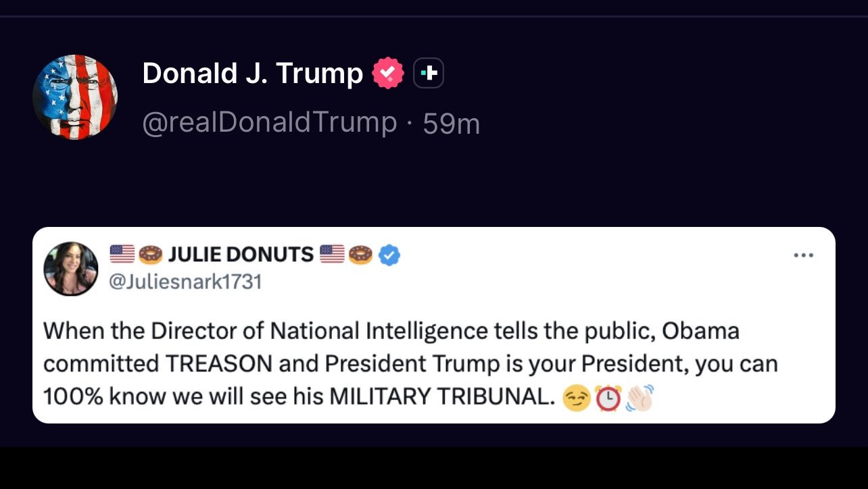The image size is (868, 489).
Task: Click the waving hand emoji
Action: tap(640, 399)
